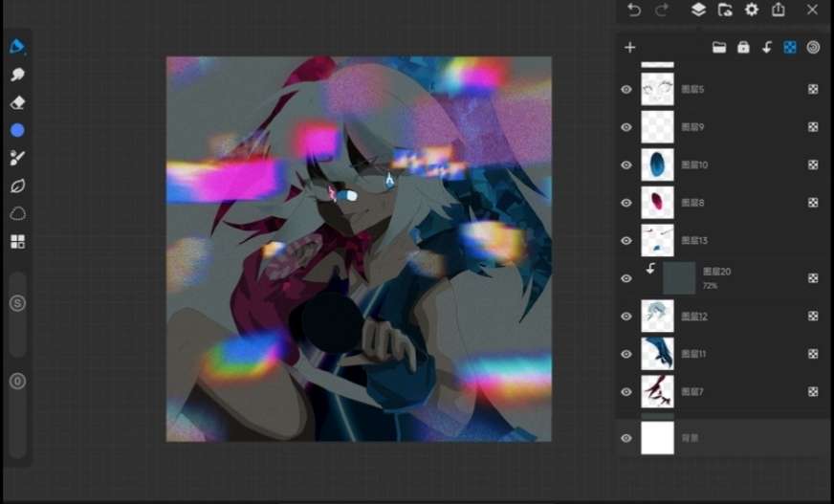Toggle the blue alpha lock checker icon
The image size is (834, 504).
point(790,47)
